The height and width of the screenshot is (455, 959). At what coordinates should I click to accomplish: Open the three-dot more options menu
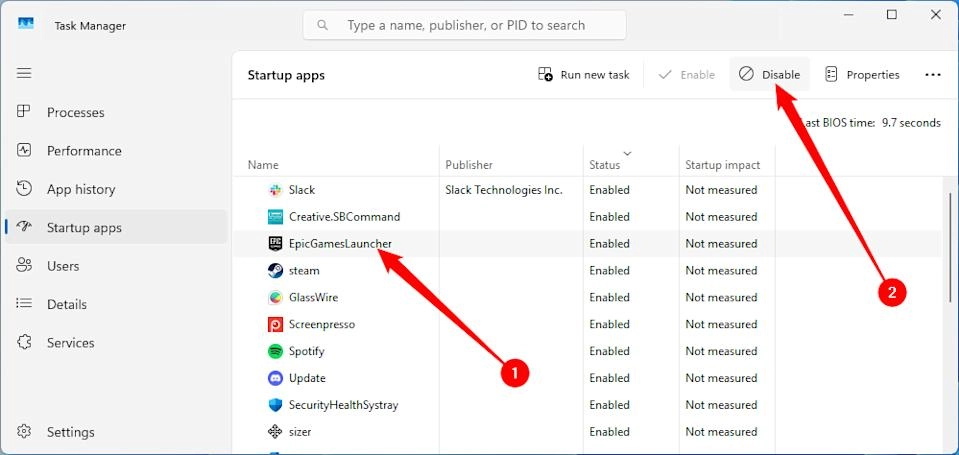[933, 75]
